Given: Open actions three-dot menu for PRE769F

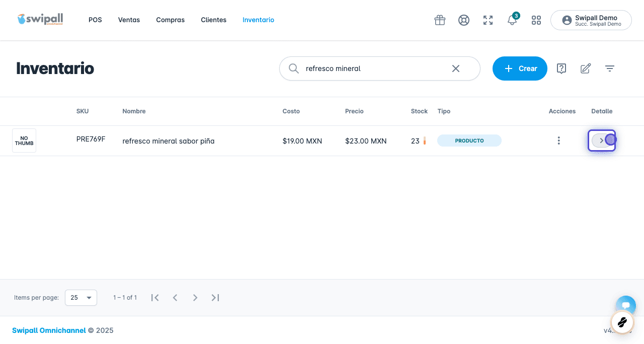Looking at the screenshot, I should pos(558,141).
